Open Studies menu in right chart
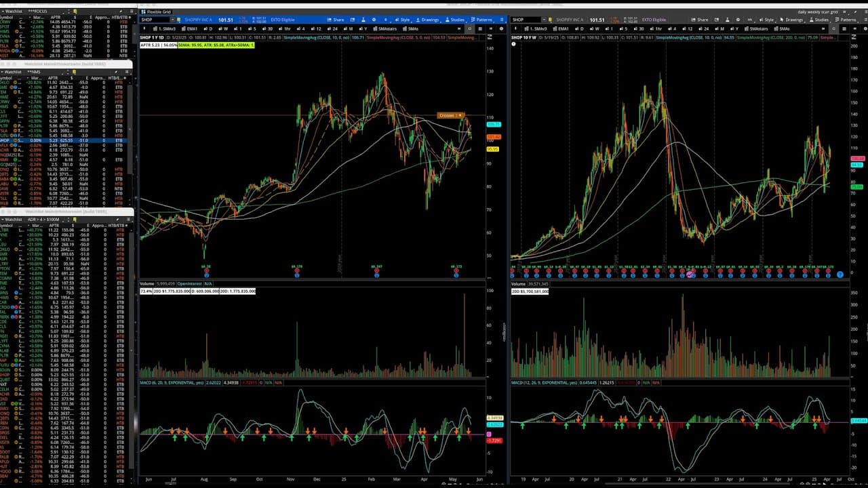 click(x=818, y=20)
